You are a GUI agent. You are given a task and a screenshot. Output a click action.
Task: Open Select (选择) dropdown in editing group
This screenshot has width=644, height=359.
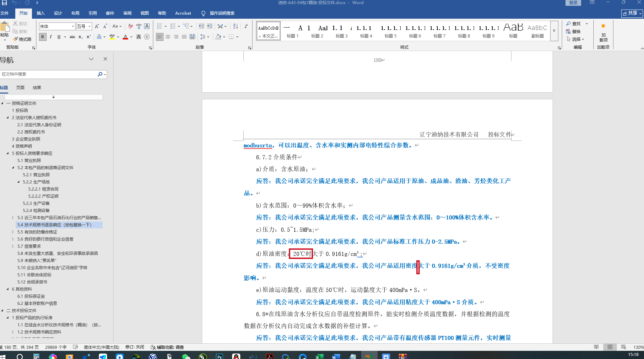point(576,39)
